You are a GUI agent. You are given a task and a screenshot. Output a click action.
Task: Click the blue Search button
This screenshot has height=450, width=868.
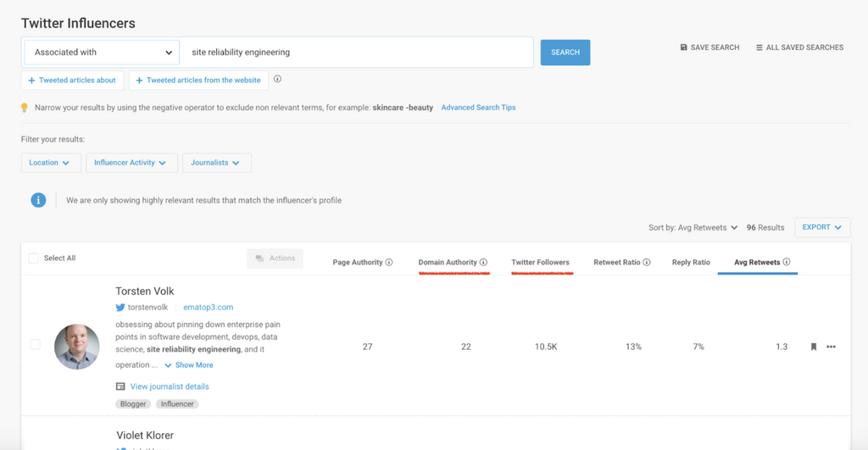tap(565, 53)
